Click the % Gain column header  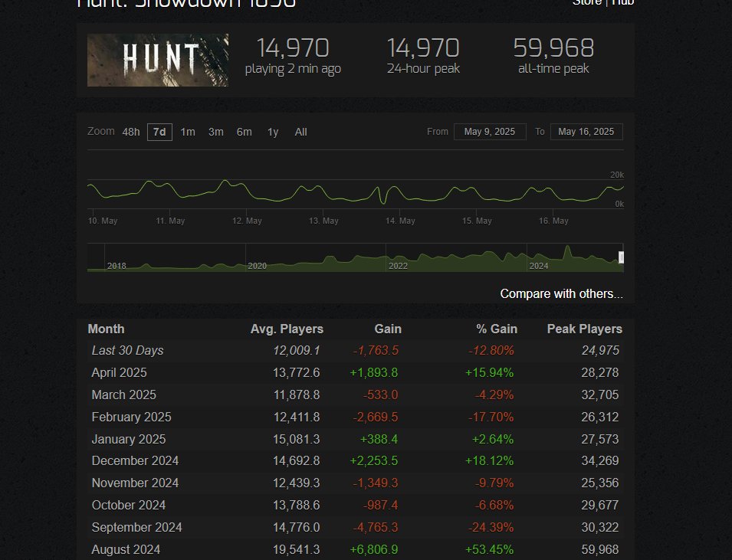click(x=497, y=329)
